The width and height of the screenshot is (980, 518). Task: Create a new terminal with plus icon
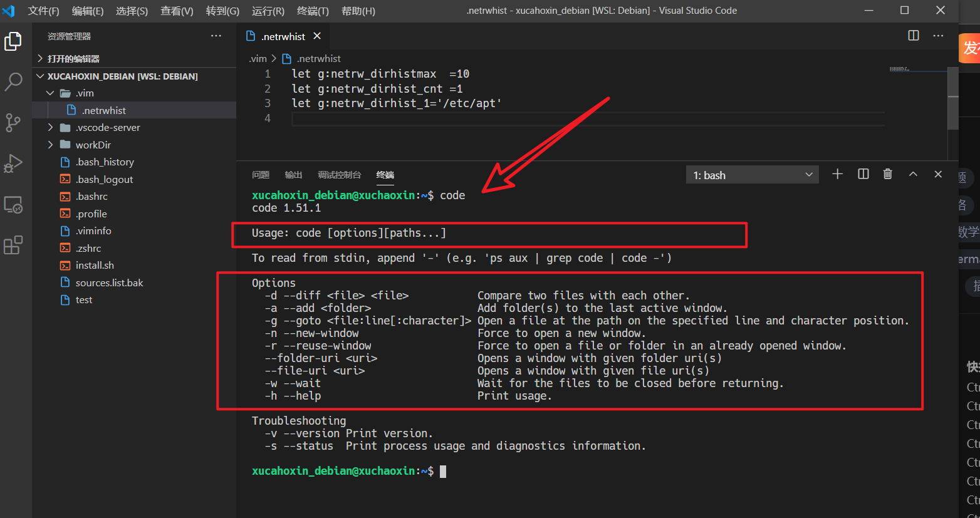coord(837,174)
